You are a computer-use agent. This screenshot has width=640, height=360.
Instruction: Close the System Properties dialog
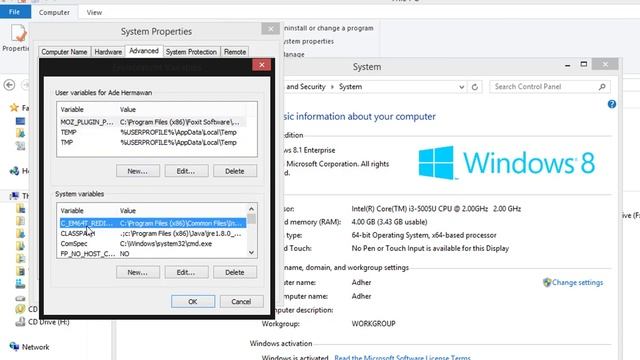coord(270,29)
